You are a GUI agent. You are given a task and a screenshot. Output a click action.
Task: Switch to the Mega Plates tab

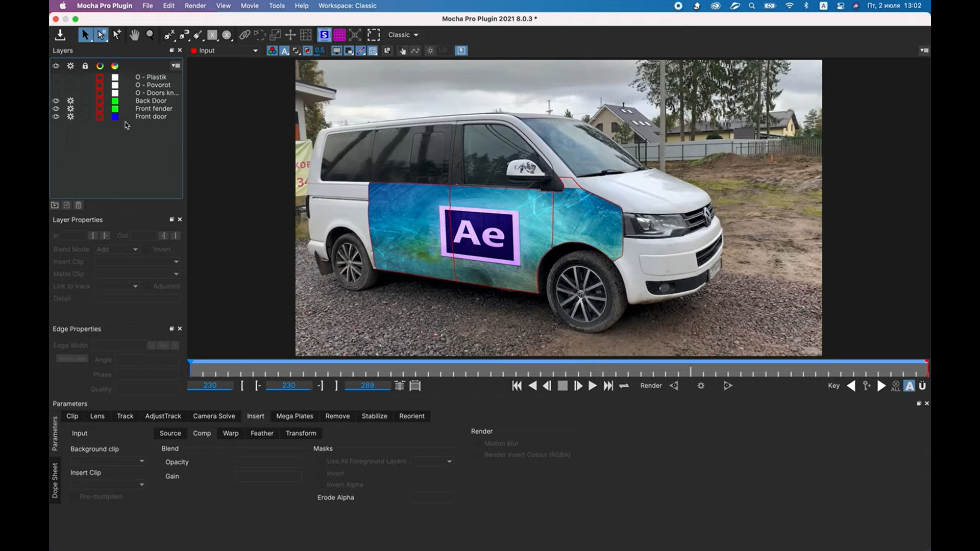(295, 416)
